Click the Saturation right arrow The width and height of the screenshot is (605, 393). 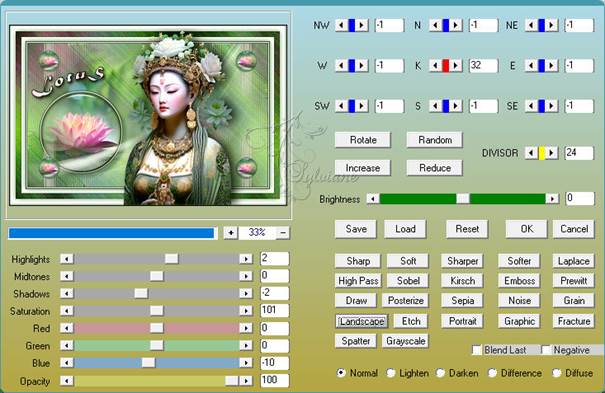point(245,311)
